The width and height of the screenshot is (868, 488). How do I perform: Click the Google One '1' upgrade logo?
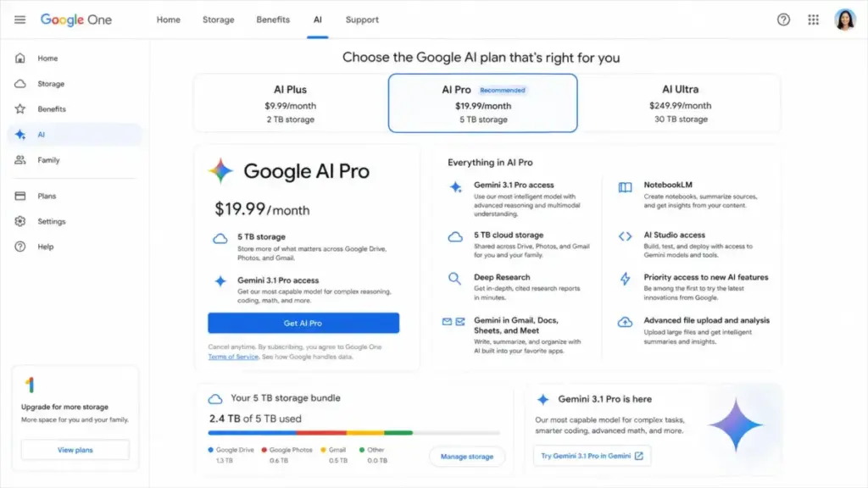tap(30, 385)
